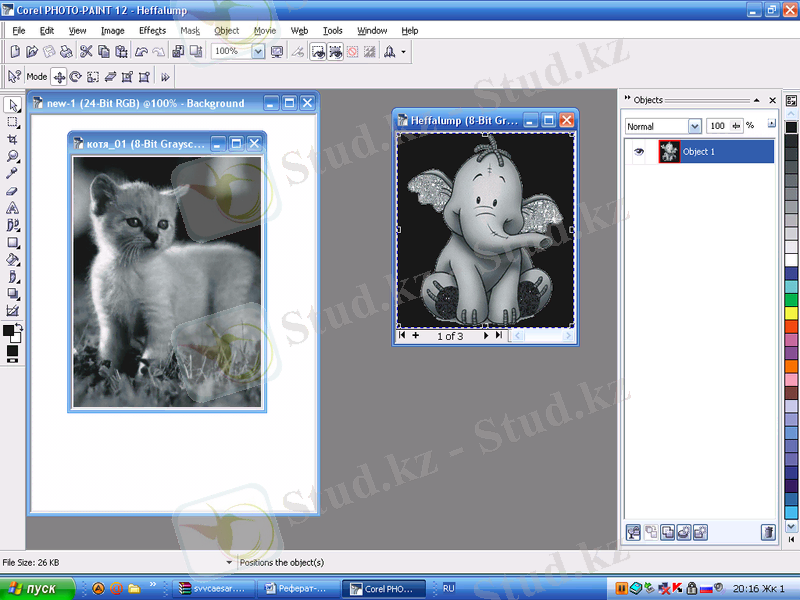Delete object using trash icon in Objects docker
Screen dimensions: 800x600
coord(767,532)
